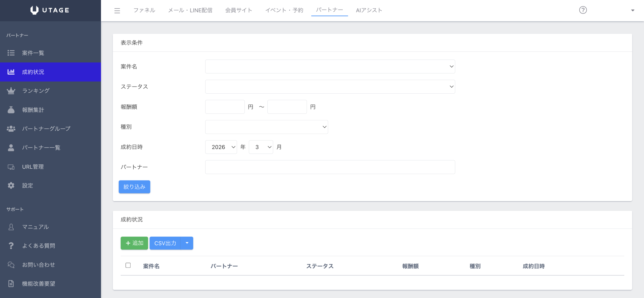This screenshot has height=298, width=644.
Task: Toggle the select-all checkbox in table header
Action: coord(128,265)
